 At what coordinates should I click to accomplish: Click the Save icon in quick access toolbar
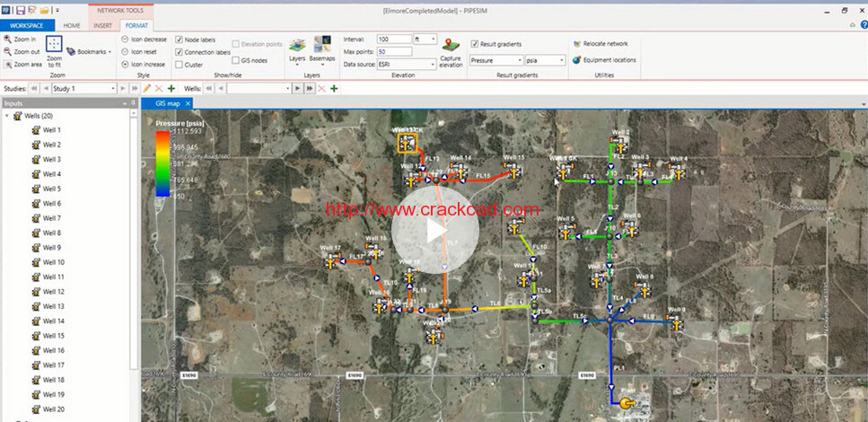coord(20,10)
